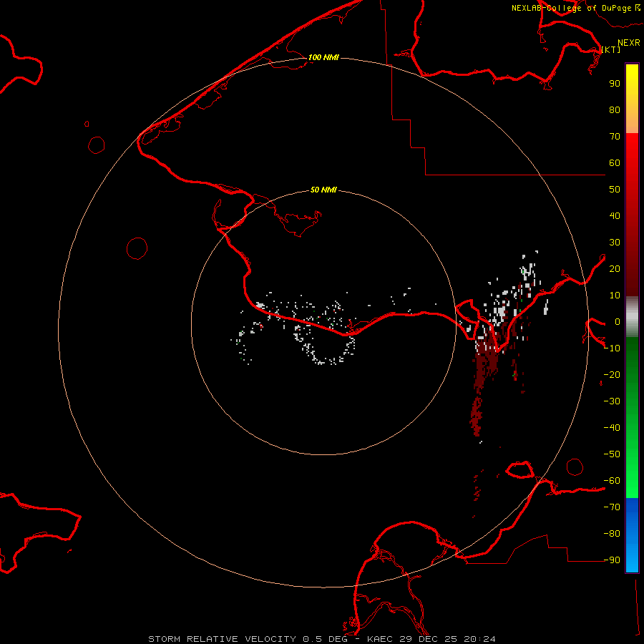Click the 40 value on the velocity scale
The height and width of the screenshot is (644, 644).
click(615, 215)
